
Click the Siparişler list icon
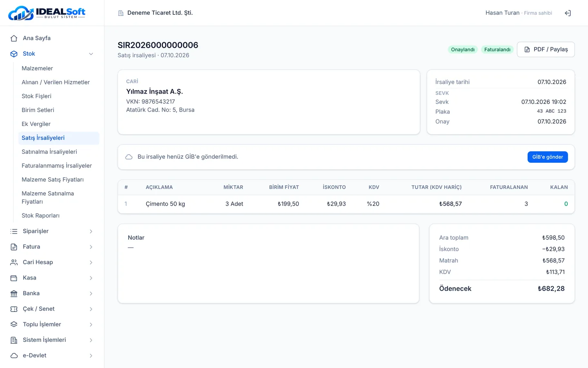(x=14, y=231)
